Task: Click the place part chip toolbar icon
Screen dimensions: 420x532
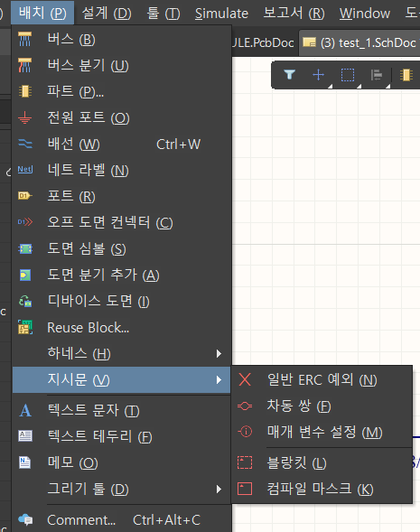Action: 406,75
